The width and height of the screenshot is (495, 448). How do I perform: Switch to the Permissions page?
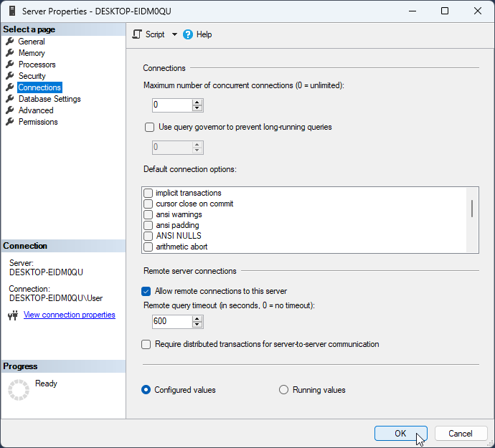(x=38, y=122)
